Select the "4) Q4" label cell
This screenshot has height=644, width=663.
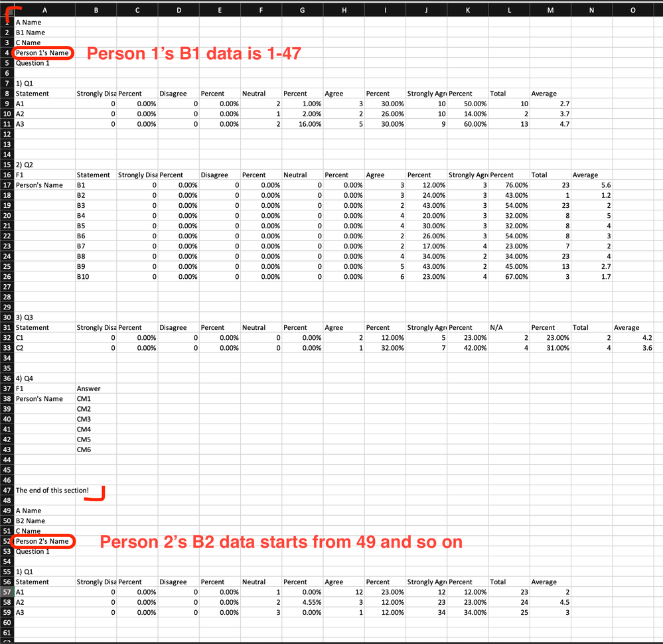[x=44, y=378]
